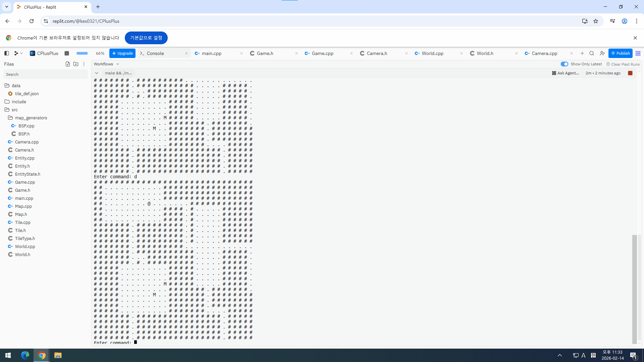Click the Publish button
This screenshot has height=362, width=644.
click(x=620, y=53)
